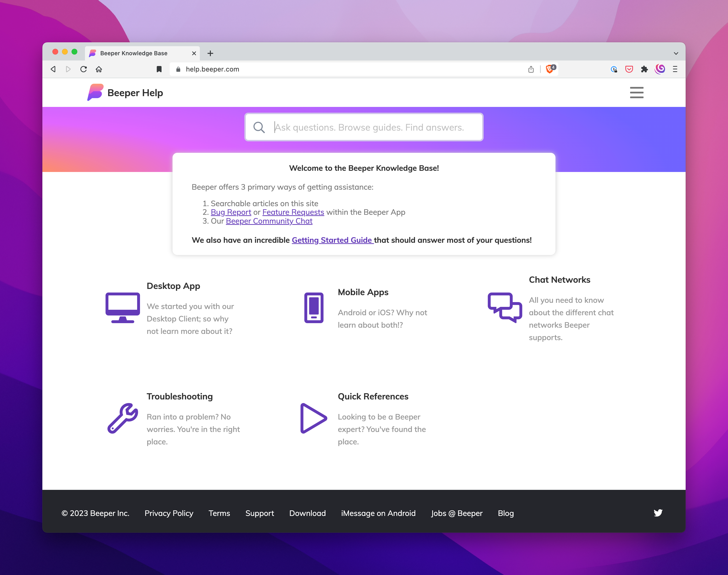728x575 pixels.
Task: Open the tab list dropdown chevron
Action: tap(676, 53)
